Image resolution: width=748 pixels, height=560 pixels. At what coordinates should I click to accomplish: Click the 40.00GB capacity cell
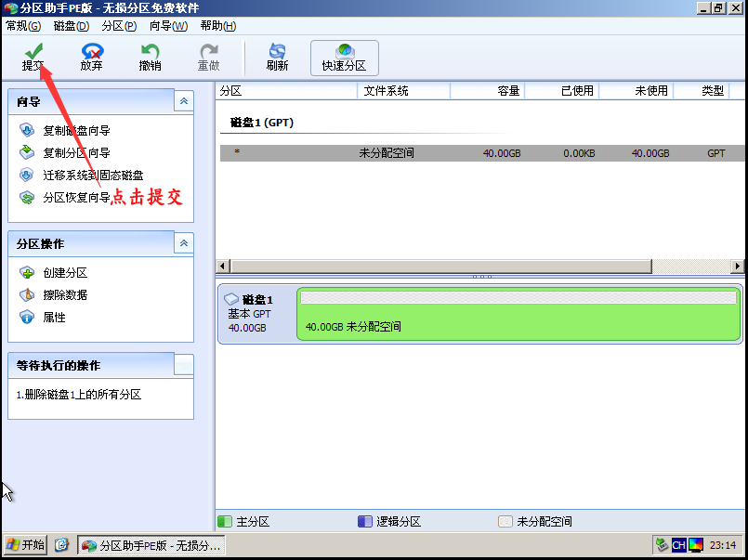(x=502, y=153)
